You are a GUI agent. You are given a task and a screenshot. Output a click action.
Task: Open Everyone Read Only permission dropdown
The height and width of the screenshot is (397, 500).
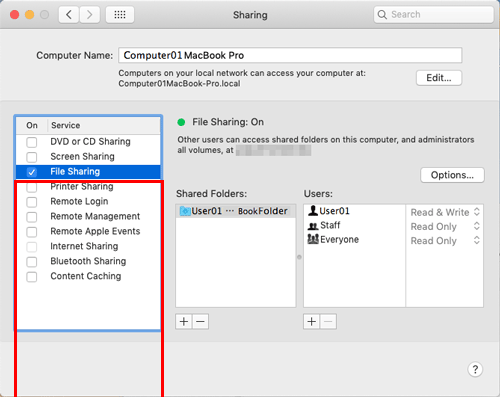pos(445,241)
